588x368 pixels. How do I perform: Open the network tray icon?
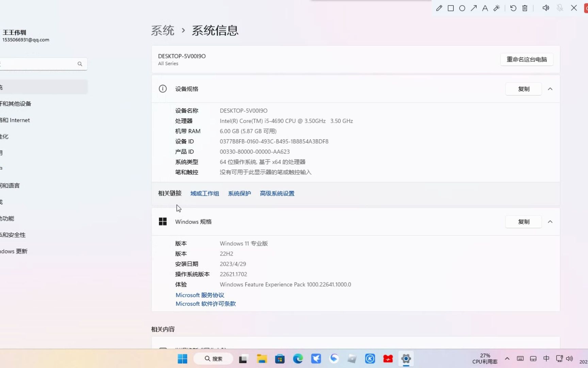point(559,358)
